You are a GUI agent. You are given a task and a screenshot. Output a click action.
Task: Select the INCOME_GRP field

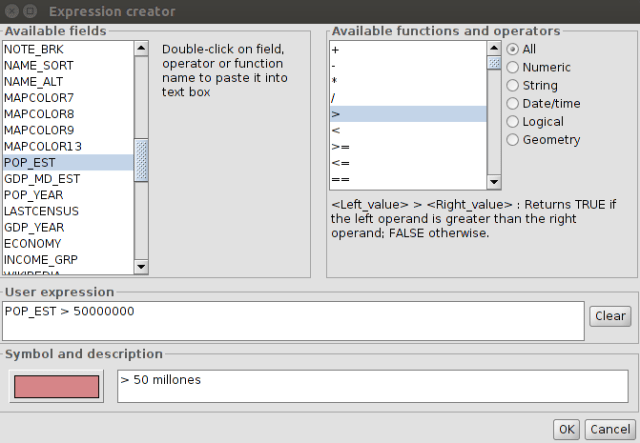coord(46,259)
